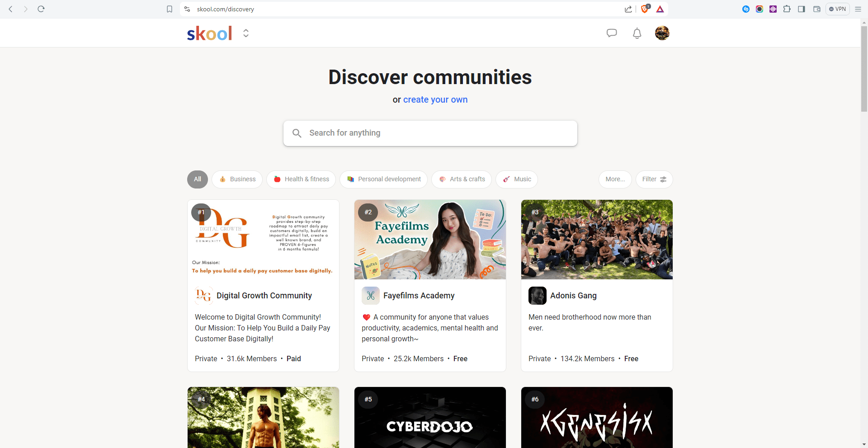Click the Adonis Gang title
This screenshot has height=448, width=868.
pos(573,296)
